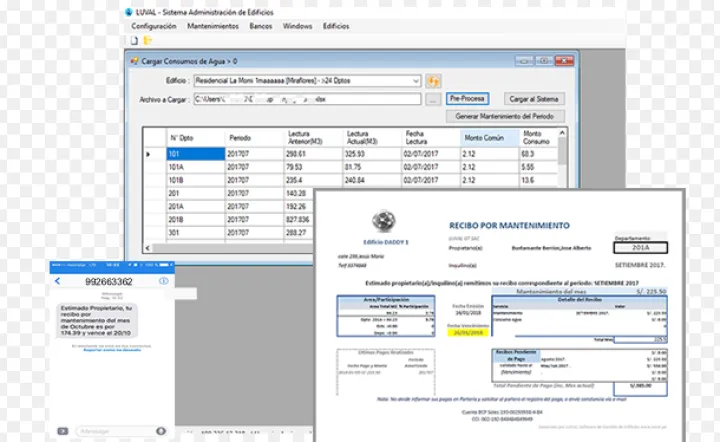The width and height of the screenshot is (720, 442).
Task: Click the Cargar Consumos de Agua window icon
Action: click(x=134, y=61)
